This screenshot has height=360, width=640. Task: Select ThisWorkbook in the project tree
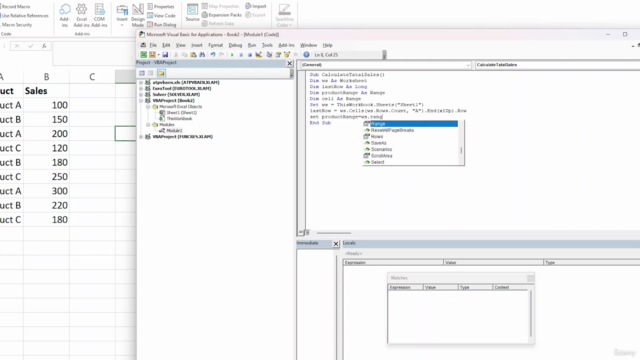pos(179,118)
